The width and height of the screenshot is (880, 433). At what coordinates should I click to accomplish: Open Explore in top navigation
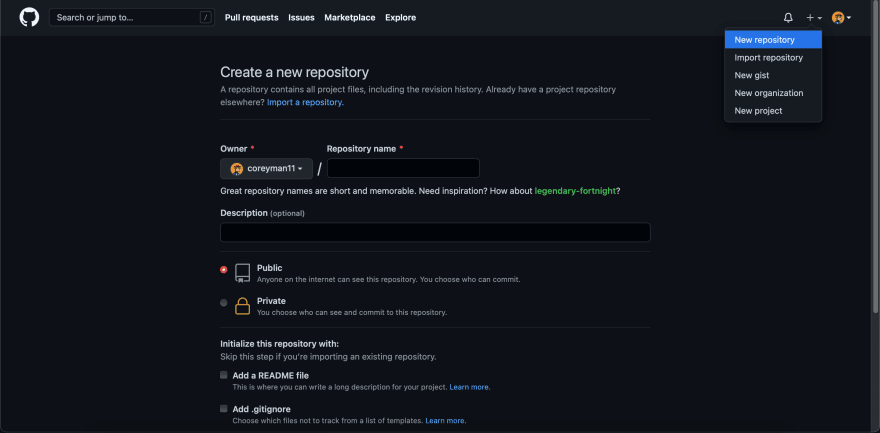(x=401, y=17)
